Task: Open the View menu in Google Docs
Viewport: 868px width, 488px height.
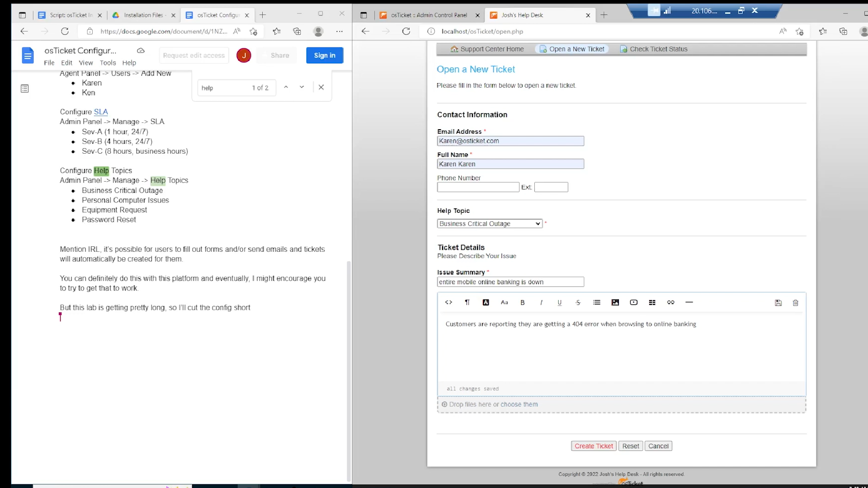Action: 86,63
